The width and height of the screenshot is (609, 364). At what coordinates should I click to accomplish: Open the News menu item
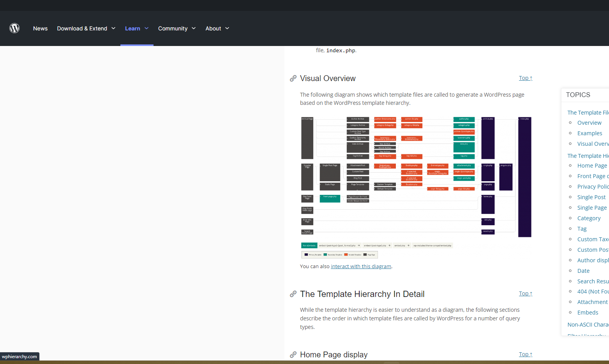pos(40,28)
